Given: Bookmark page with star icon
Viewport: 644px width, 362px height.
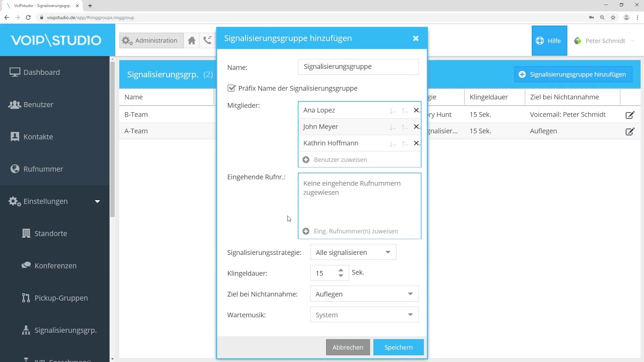Looking at the screenshot, I should pos(613,17).
